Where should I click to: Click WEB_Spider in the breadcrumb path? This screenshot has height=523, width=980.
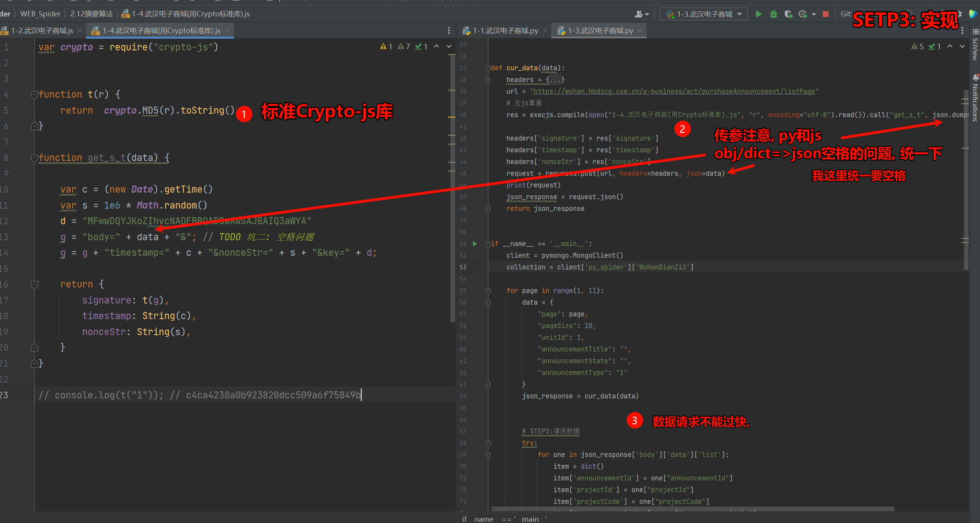[x=40, y=14]
